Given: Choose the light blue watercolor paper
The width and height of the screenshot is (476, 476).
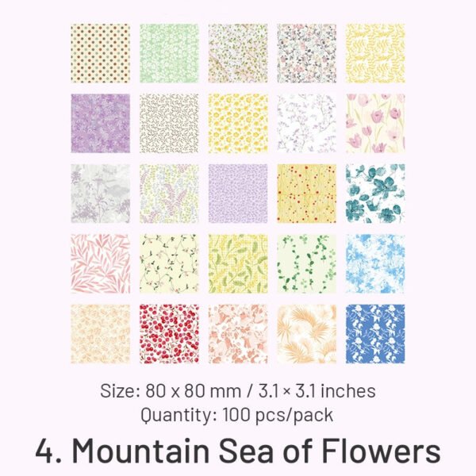Looking at the screenshot, I should [x=375, y=263].
